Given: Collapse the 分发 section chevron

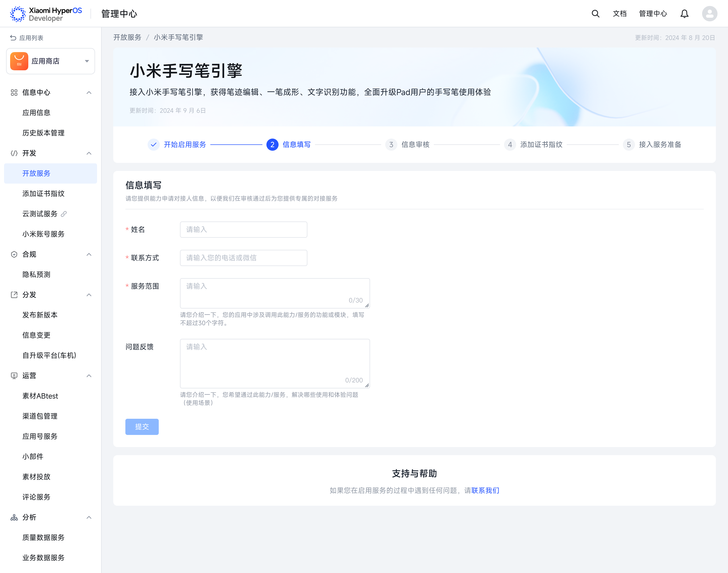Looking at the screenshot, I should 89,295.
